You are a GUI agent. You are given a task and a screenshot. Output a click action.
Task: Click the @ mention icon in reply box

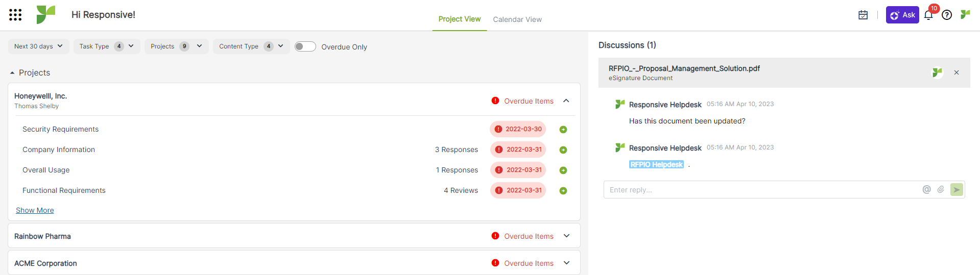click(x=926, y=189)
